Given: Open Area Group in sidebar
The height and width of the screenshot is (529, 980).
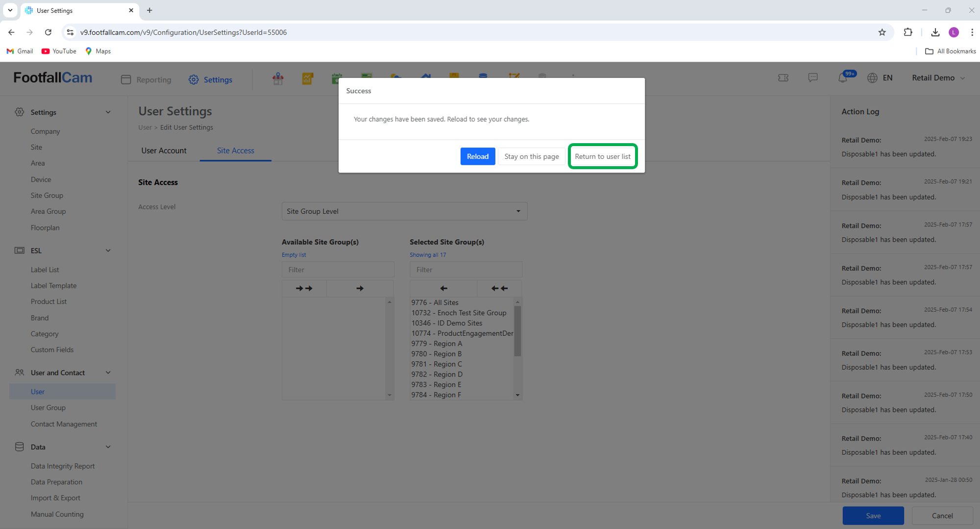Looking at the screenshot, I should (x=48, y=211).
